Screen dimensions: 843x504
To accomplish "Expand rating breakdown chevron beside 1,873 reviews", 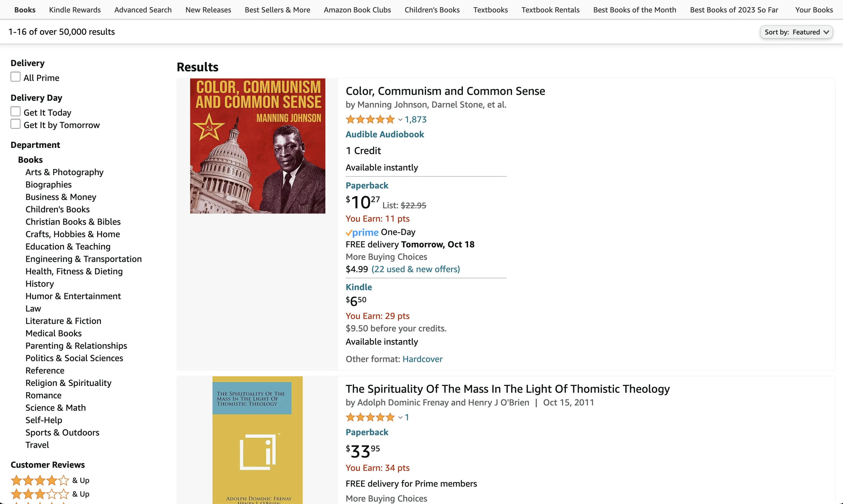I will pyautogui.click(x=400, y=120).
